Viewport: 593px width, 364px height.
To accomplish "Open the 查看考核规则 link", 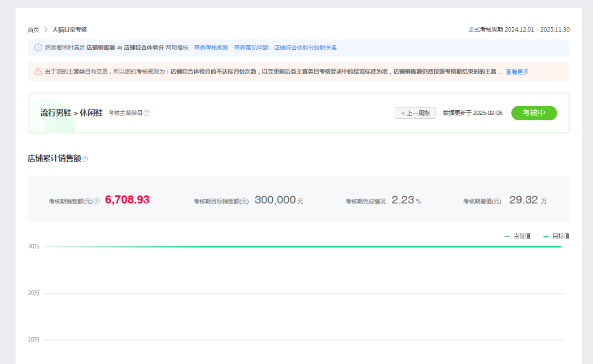I will coord(211,48).
